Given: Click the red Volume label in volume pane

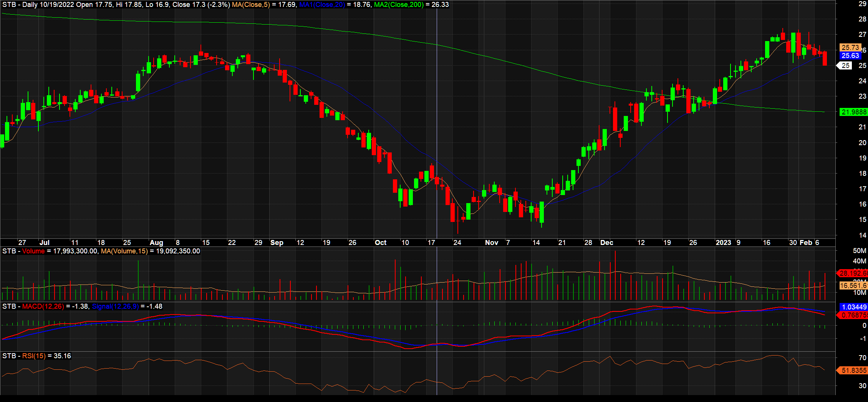Looking at the screenshot, I should (x=33, y=251).
